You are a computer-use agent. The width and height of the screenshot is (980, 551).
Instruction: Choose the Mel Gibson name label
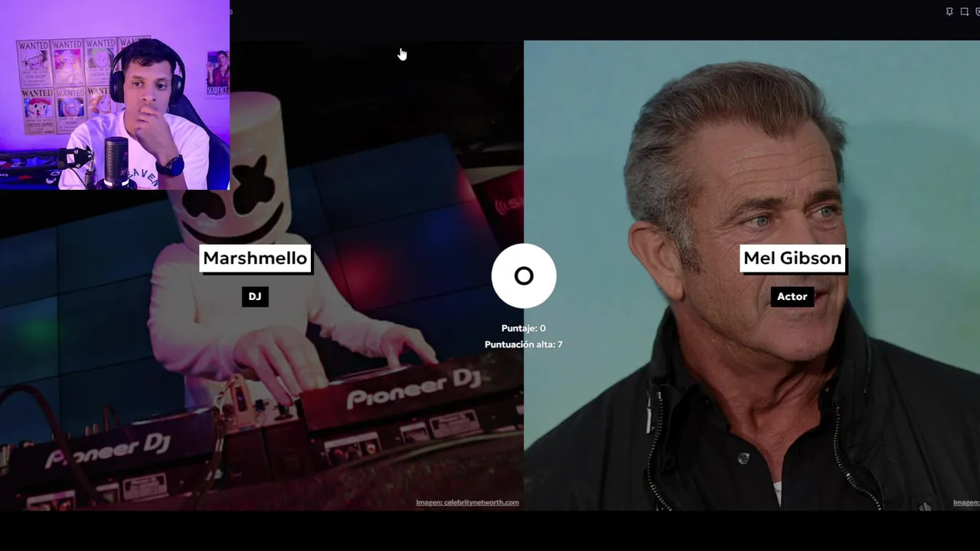coord(792,259)
